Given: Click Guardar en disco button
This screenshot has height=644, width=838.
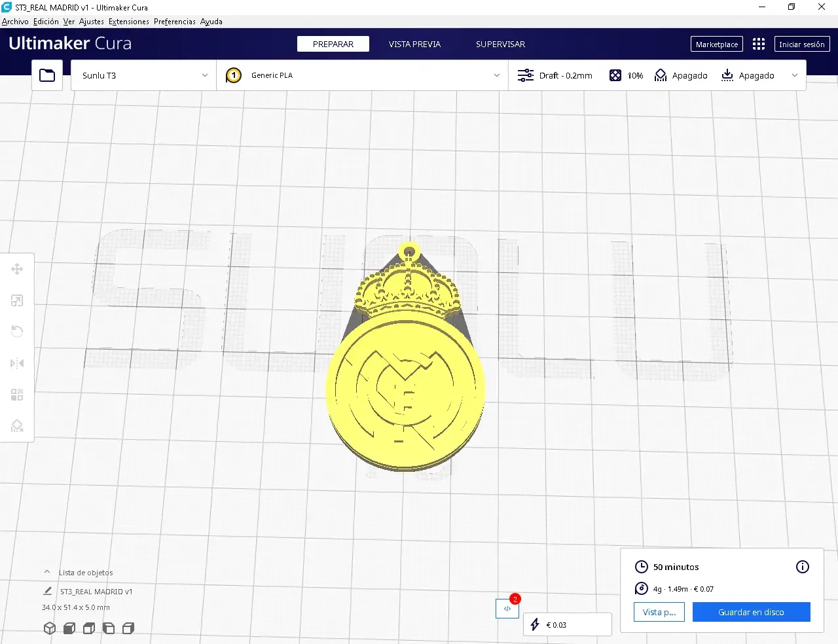Looking at the screenshot, I should [x=752, y=612].
